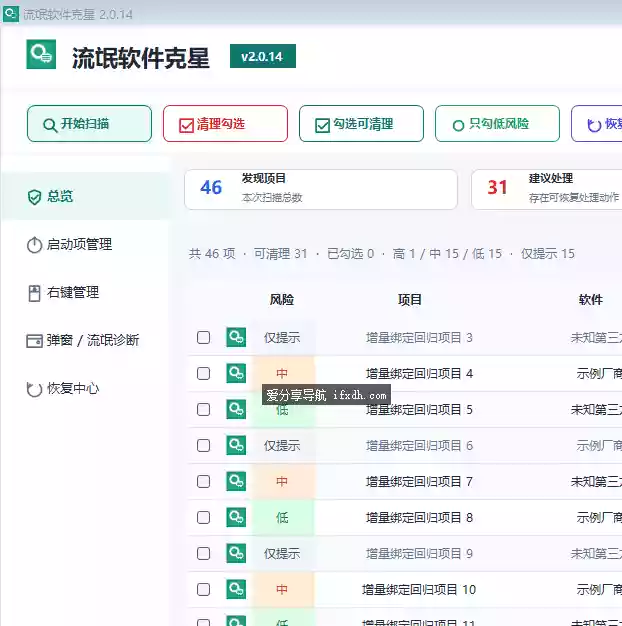Click the 仅提示 risk cell of 项目 9
The image size is (622, 626).
282,553
